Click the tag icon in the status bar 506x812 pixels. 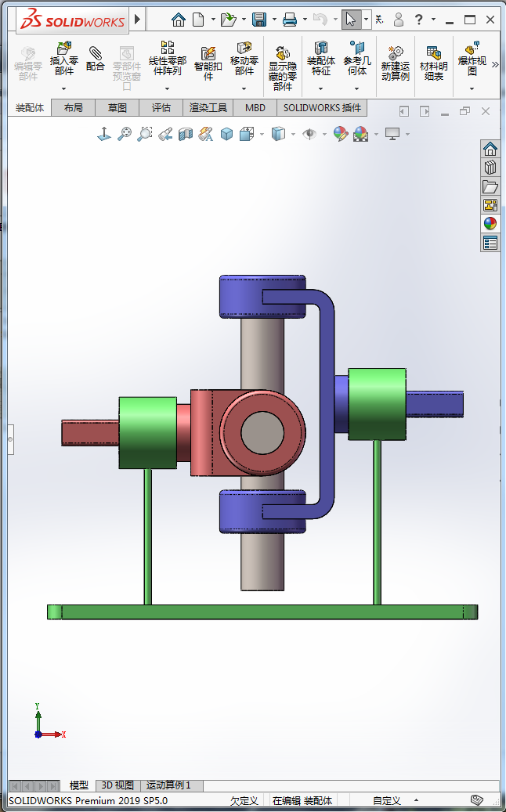pos(478,800)
